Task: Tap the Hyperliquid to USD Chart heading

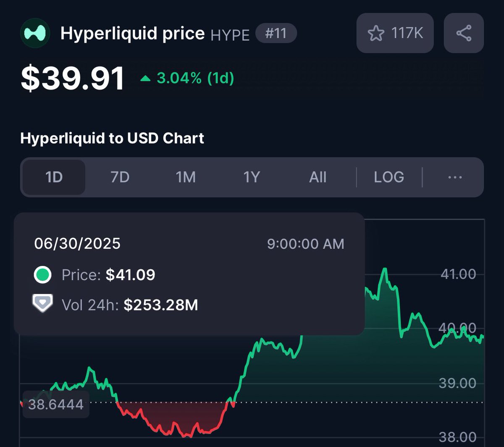Action: tap(112, 138)
